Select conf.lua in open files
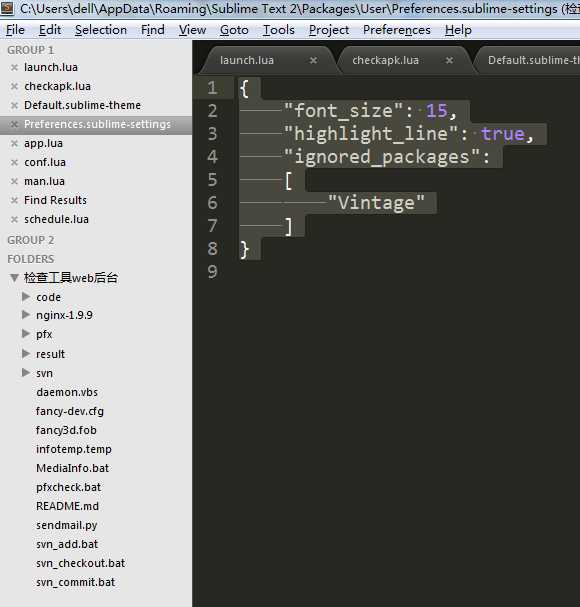Viewport: 580px width, 607px height. (x=45, y=162)
